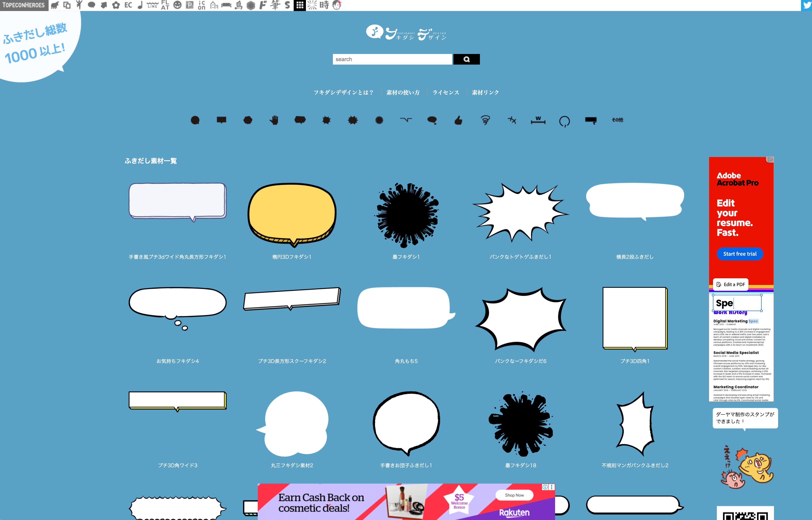Image resolution: width=812 pixels, height=520 pixels.
Task: Open 素材の使い方 menu item
Action: [x=403, y=93]
